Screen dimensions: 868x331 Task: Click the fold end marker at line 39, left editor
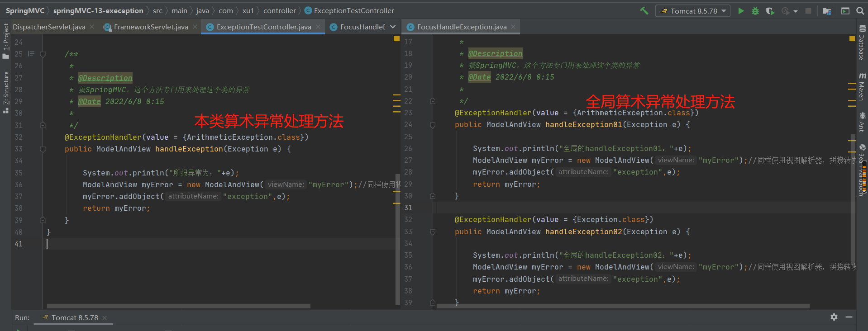pyautogui.click(x=43, y=220)
